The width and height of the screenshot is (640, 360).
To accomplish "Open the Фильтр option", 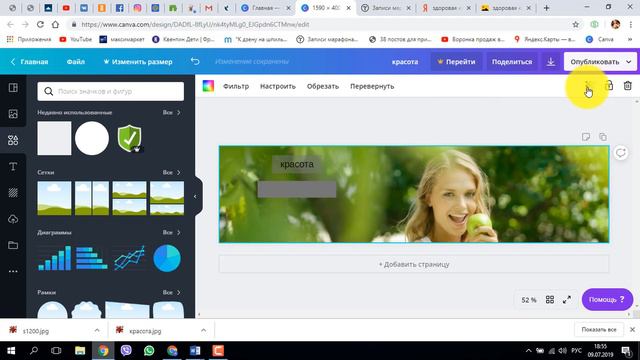I will coord(236,86).
